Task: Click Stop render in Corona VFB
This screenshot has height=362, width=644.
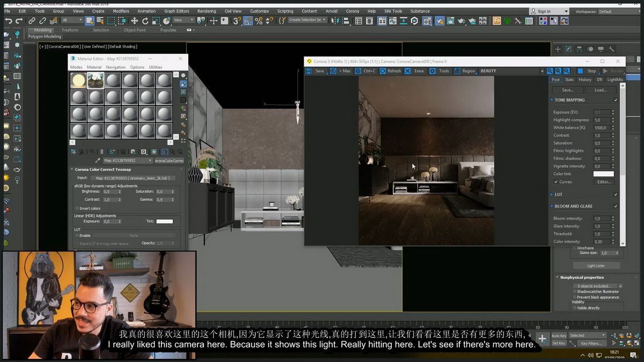Action: [588, 71]
